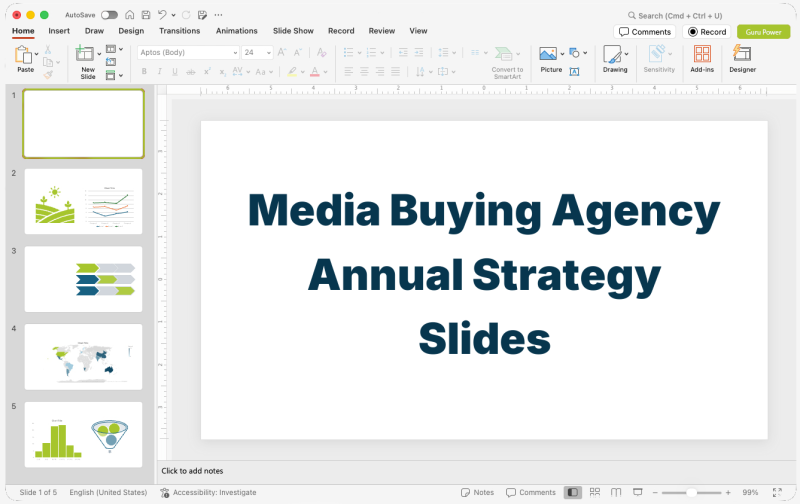Click the Format Painter brush icon
Viewport: 800px width, 504px height.
coord(48,74)
